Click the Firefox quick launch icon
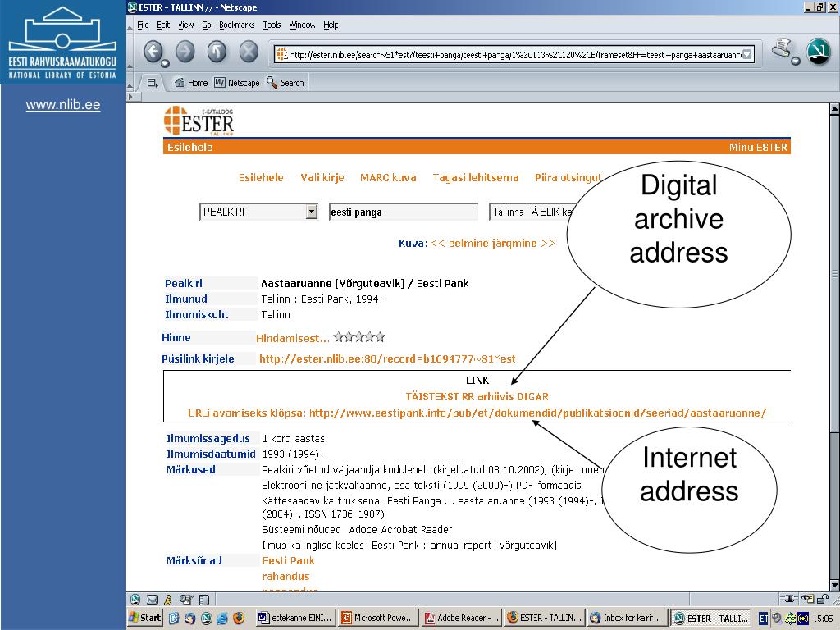The width and height of the screenshot is (840, 630). click(239, 618)
